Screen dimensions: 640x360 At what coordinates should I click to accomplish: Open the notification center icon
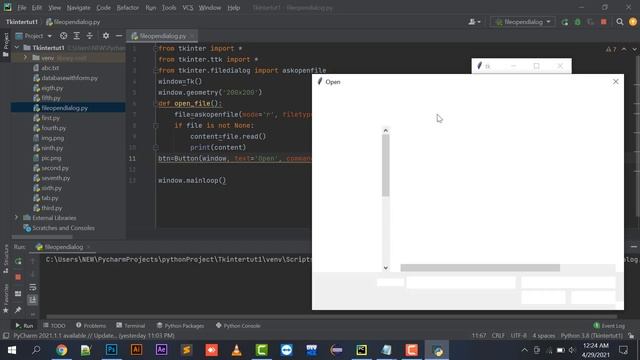(x=623, y=350)
